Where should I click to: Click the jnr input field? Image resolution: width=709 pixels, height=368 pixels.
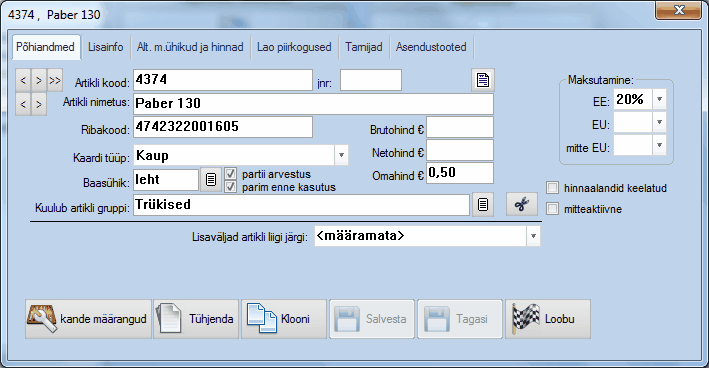pyautogui.click(x=371, y=80)
